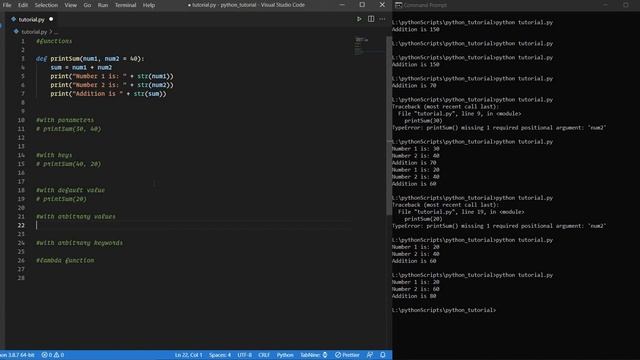Click tutorial.py in the breadcrumb path
The image size is (640, 360).
34,31
